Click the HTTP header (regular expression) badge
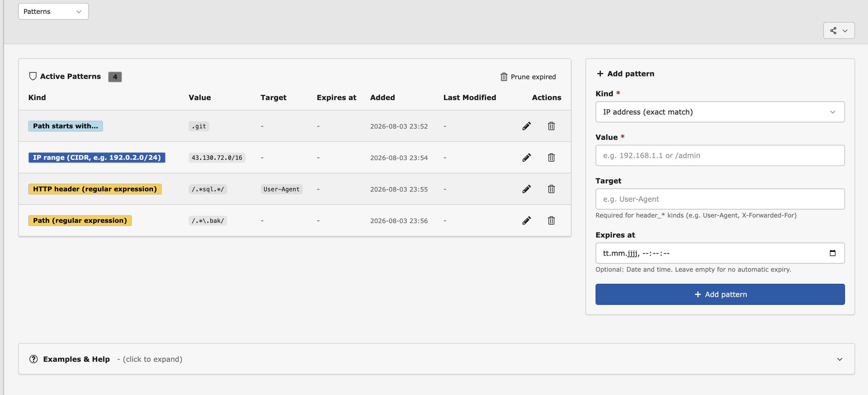The height and width of the screenshot is (395, 868). coord(95,189)
